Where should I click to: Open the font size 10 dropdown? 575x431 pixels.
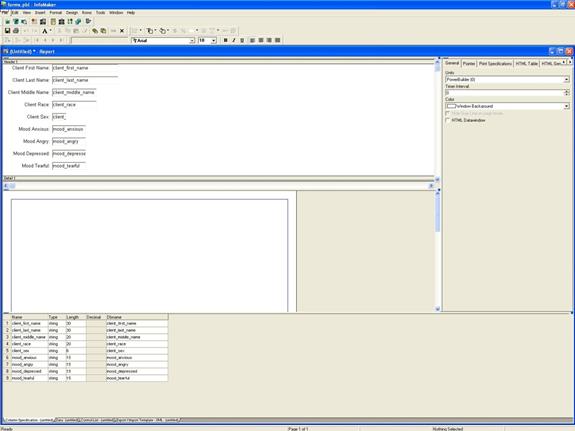(213, 41)
